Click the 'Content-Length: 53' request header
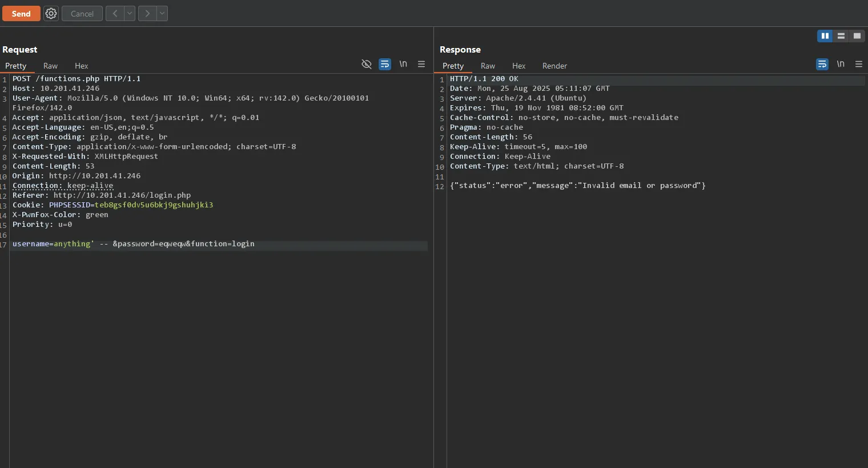This screenshot has width=868, height=468. [54, 166]
